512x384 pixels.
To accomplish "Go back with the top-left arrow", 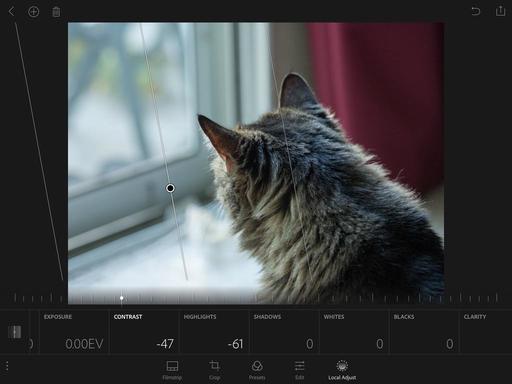I will click(x=11, y=12).
